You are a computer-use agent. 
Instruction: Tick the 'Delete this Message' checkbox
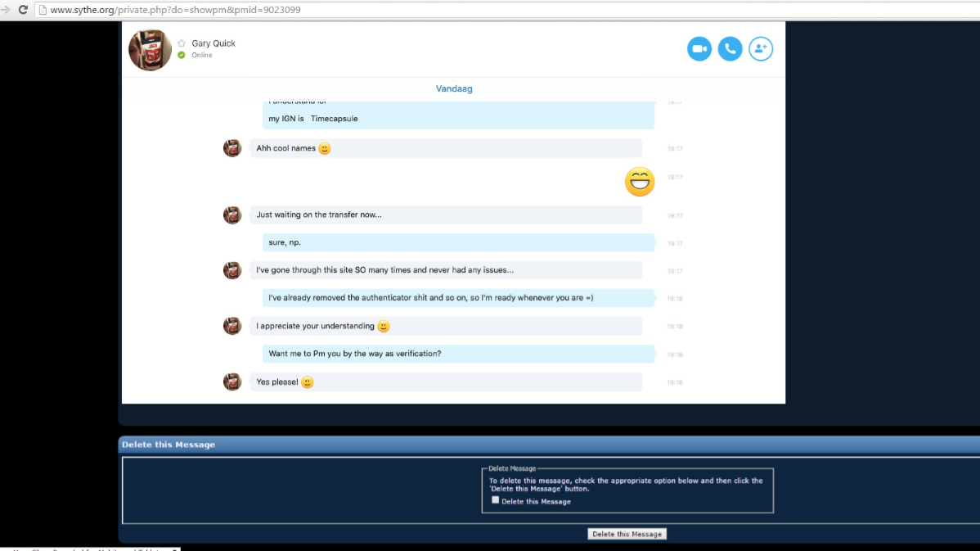pyautogui.click(x=495, y=499)
